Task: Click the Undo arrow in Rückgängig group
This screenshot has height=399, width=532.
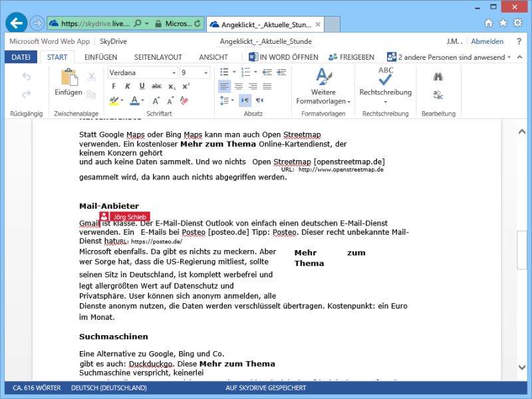Action: [x=27, y=76]
